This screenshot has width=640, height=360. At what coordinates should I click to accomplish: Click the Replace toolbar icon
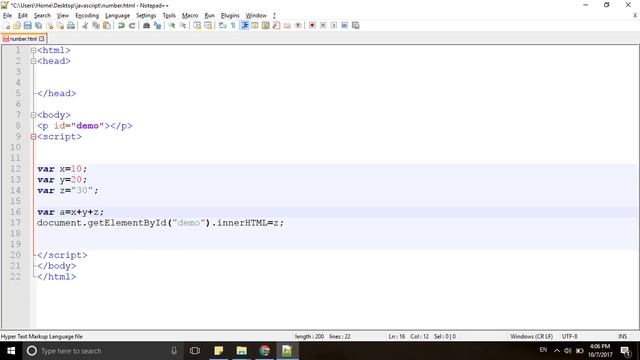158,25
